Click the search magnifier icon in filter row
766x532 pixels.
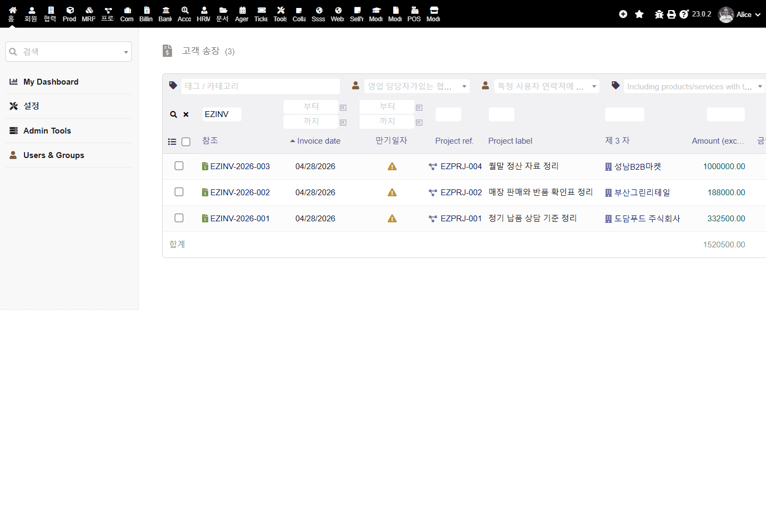click(x=173, y=114)
